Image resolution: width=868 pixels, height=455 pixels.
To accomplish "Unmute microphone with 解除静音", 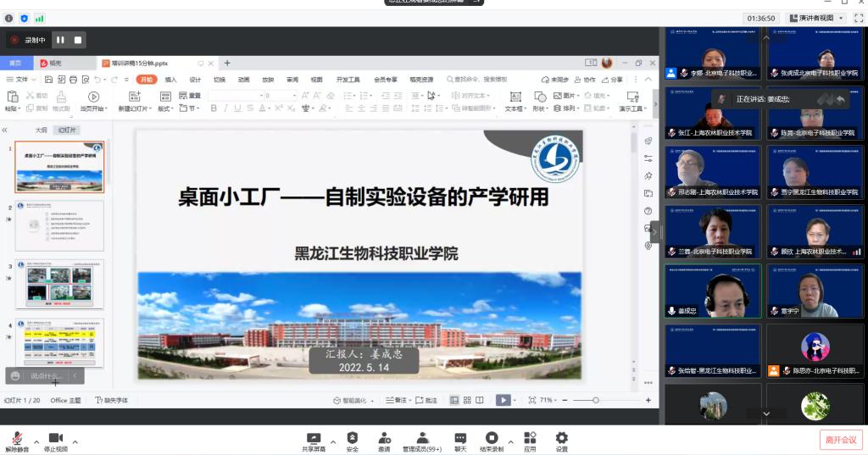I will (x=16, y=439).
